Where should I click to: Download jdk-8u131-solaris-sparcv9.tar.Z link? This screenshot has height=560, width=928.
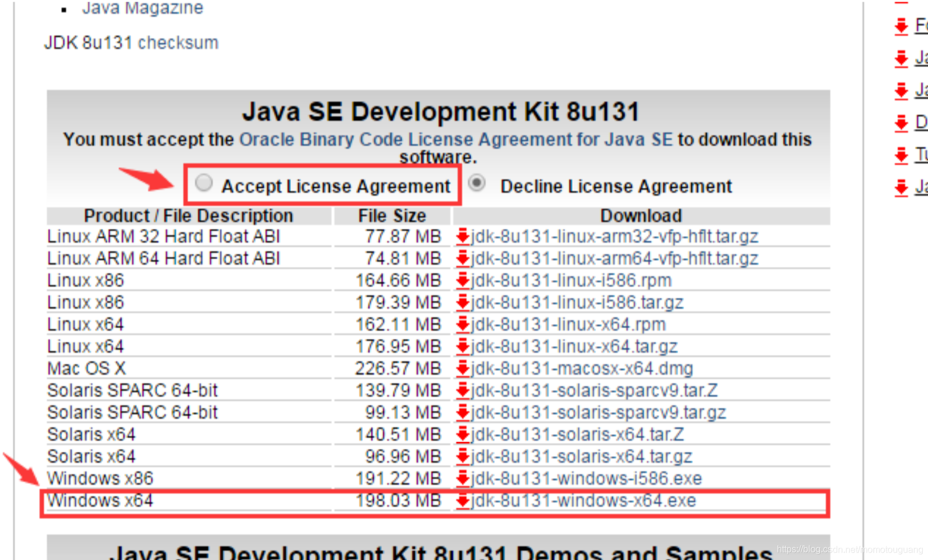pos(594,390)
